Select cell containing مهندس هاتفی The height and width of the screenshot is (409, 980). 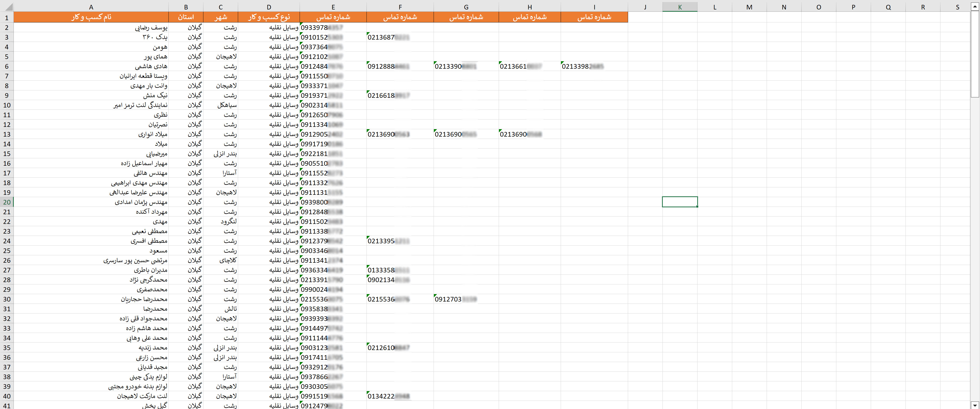coord(91,173)
